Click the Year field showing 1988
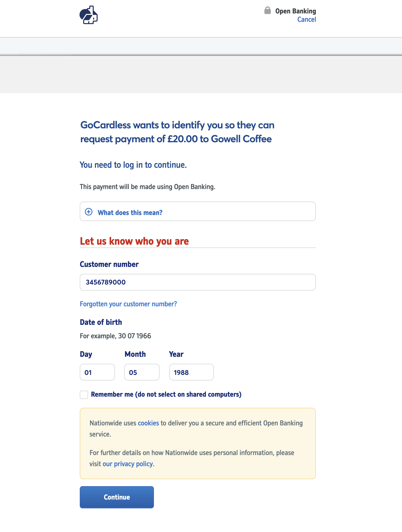Screen dimensions: 402x532 coord(191,372)
